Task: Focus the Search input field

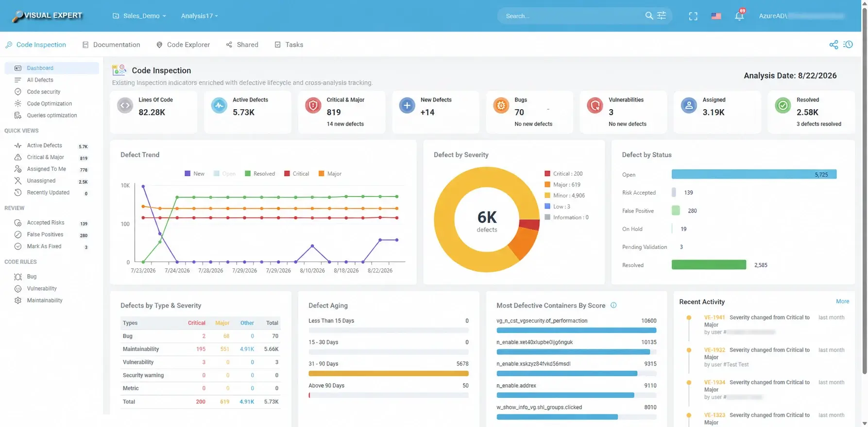Action: (573, 16)
